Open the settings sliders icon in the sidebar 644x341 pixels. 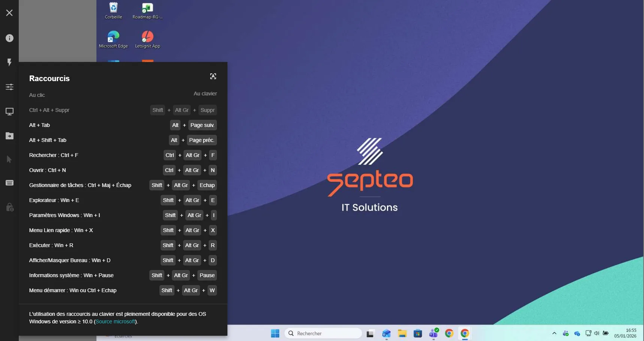[9, 87]
